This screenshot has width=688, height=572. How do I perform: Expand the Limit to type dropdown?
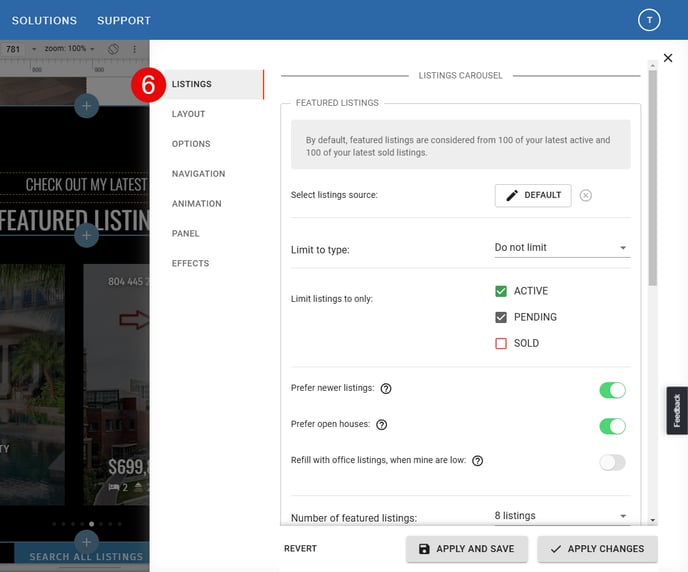[562, 248]
